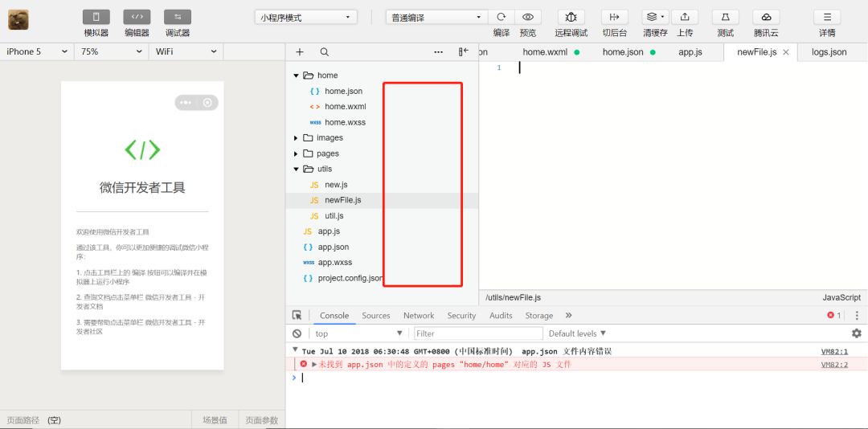Click the console Filter input
Viewport: 868px width, 429px height.
(478, 333)
